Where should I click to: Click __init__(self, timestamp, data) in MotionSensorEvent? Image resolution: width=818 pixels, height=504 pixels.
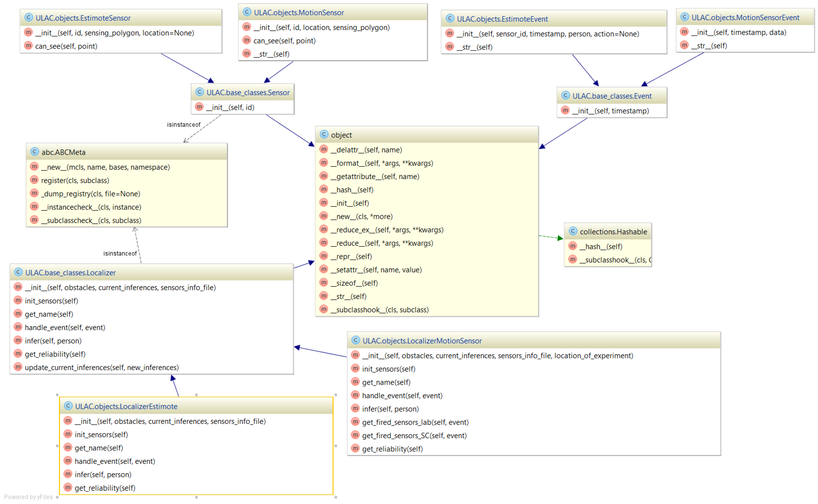tap(739, 33)
